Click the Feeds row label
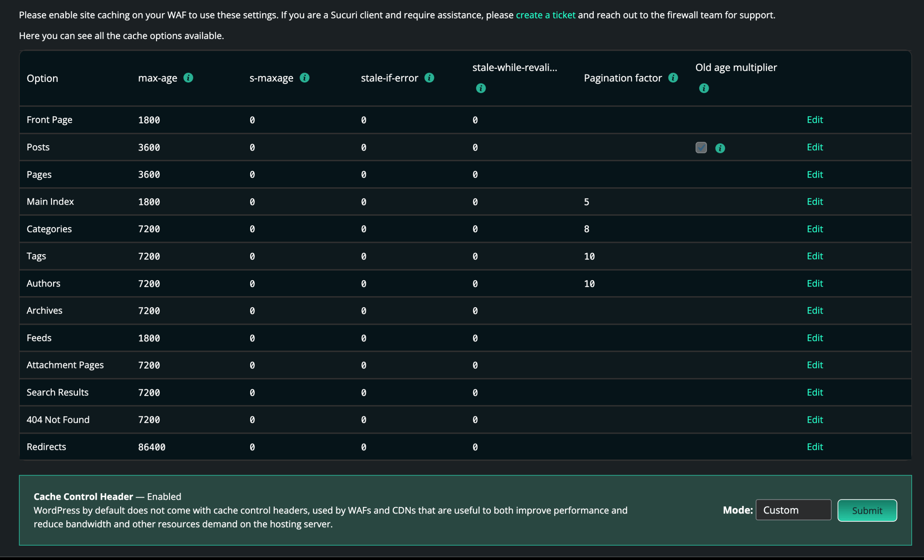This screenshot has width=924, height=560. pyautogui.click(x=39, y=338)
